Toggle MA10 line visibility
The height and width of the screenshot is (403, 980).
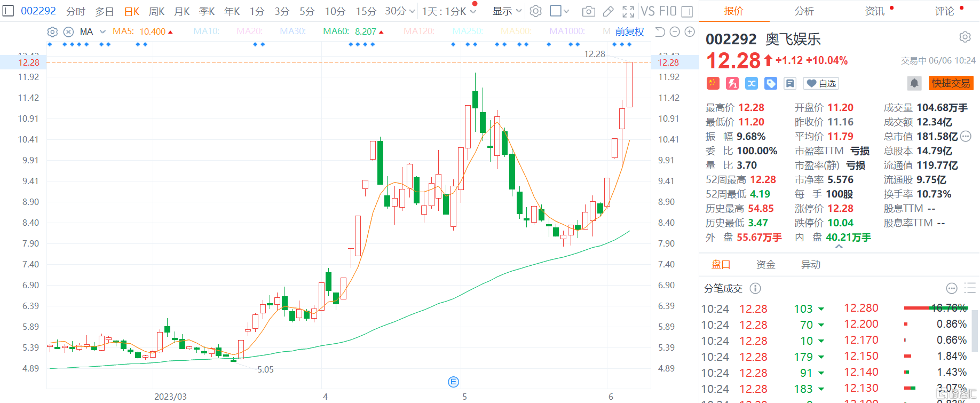click(207, 31)
